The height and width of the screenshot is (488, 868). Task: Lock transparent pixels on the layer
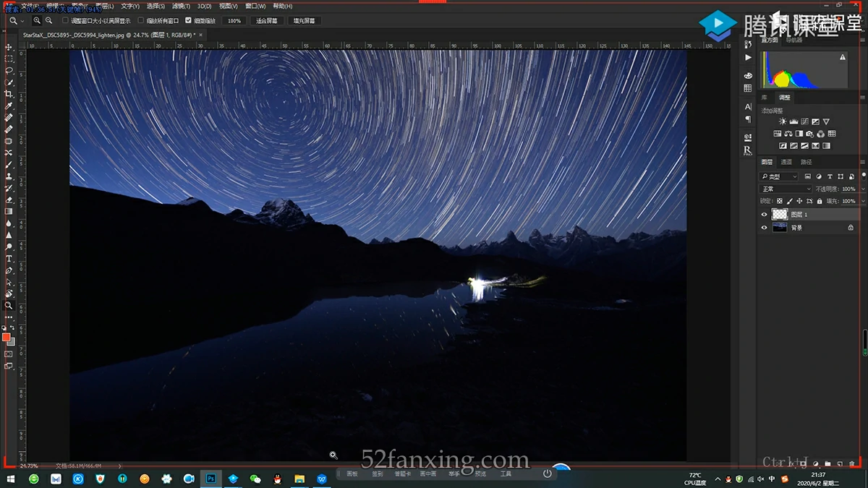[780, 201]
